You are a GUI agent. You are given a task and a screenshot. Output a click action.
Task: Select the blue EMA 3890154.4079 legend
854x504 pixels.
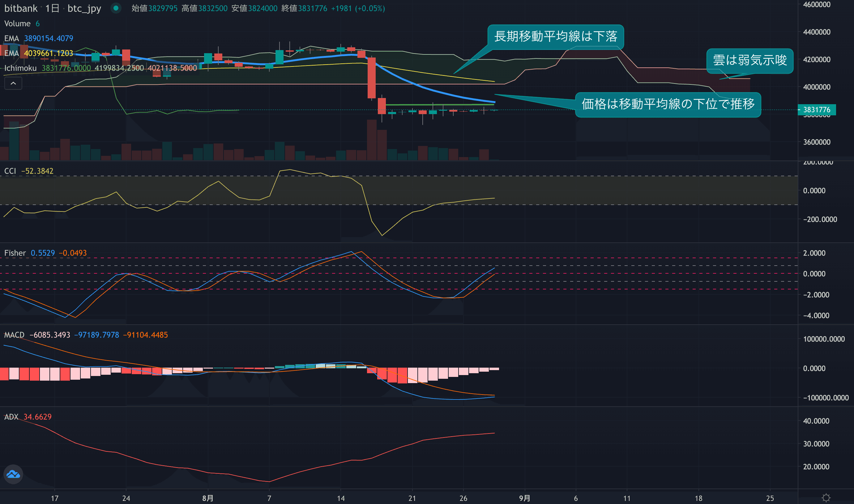point(11,38)
